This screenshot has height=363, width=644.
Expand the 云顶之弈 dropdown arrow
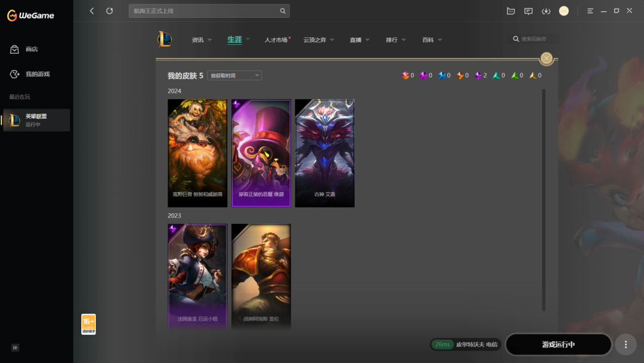click(x=332, y=40)
